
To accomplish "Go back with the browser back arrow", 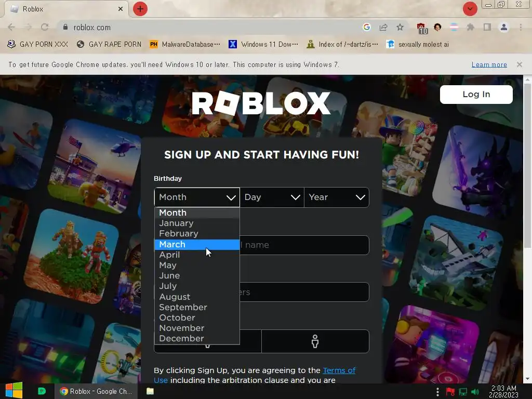I will click(x=11, y=27).
